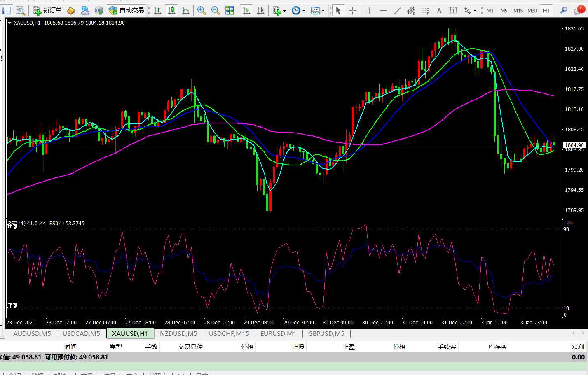Image resolution: width=588 pixels, height=375 pixels.
Task: Open the cloud virtual hosting icon
Action: click(85, 10)
